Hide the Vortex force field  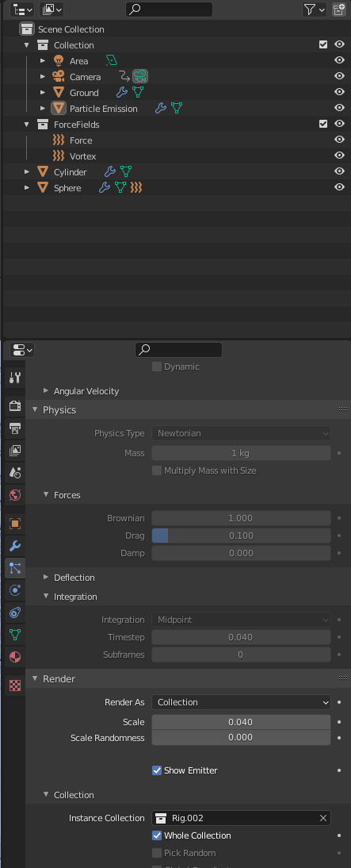pyautogui.click(x=339, y=156)
